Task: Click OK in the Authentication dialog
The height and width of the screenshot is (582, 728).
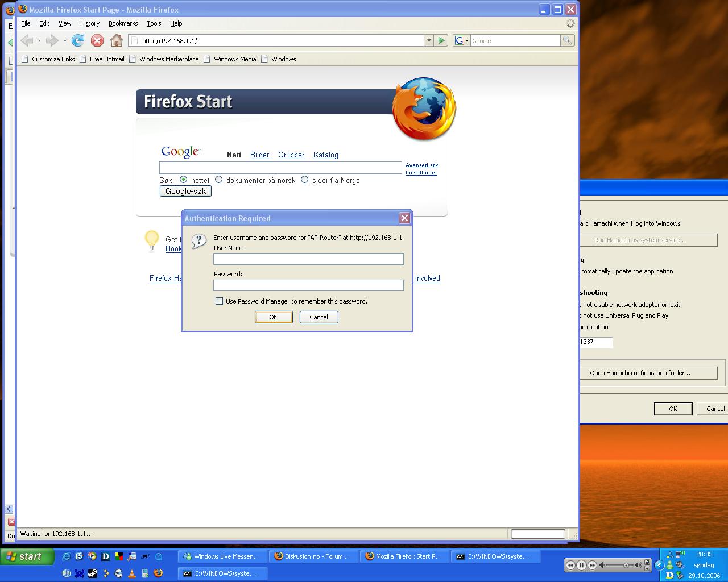Action: (x=274, y=317)
